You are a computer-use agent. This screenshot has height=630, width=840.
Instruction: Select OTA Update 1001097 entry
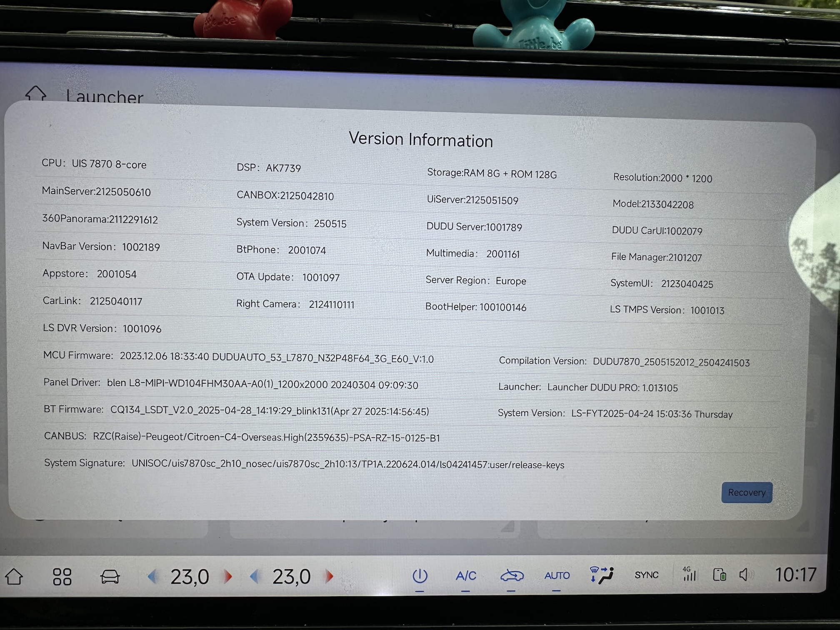pyautogui.click(x=288, y=277)
